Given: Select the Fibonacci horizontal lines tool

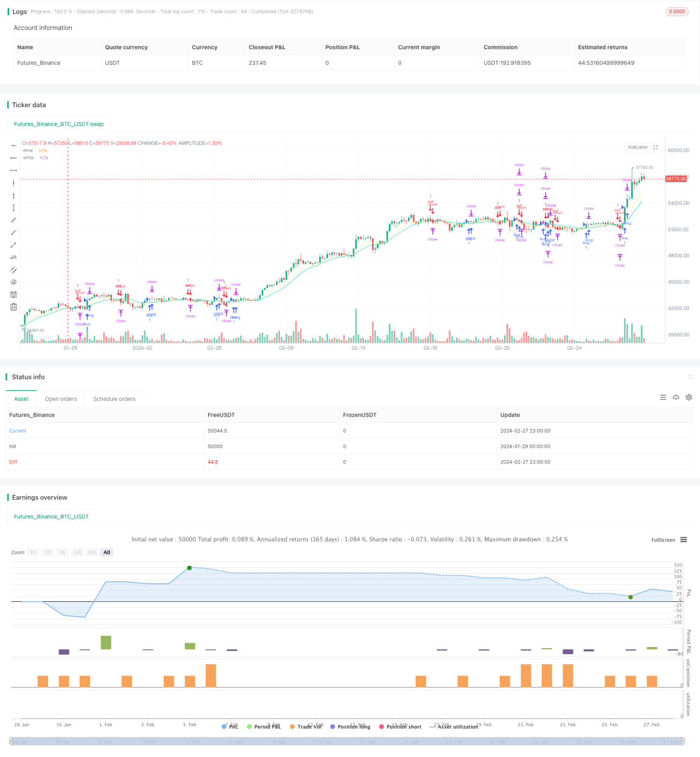Looking at the screenshot, I should (x=13, y=294).
